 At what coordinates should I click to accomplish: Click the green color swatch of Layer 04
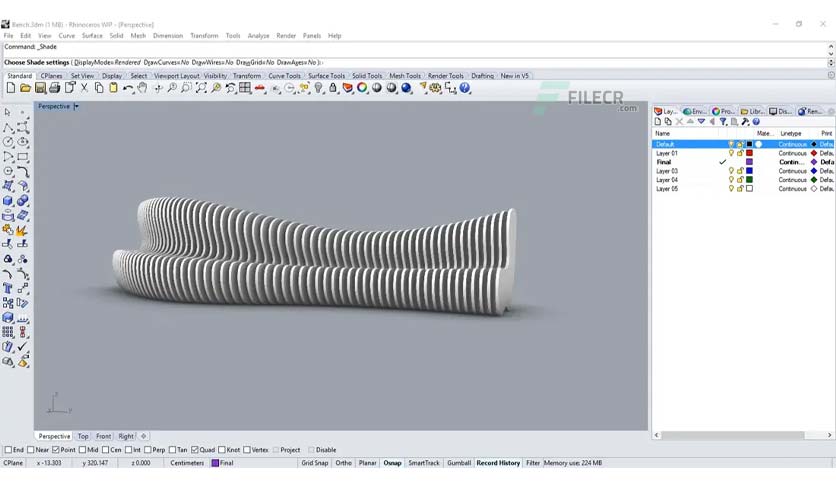pyautogui.click(x=749, y=180)
